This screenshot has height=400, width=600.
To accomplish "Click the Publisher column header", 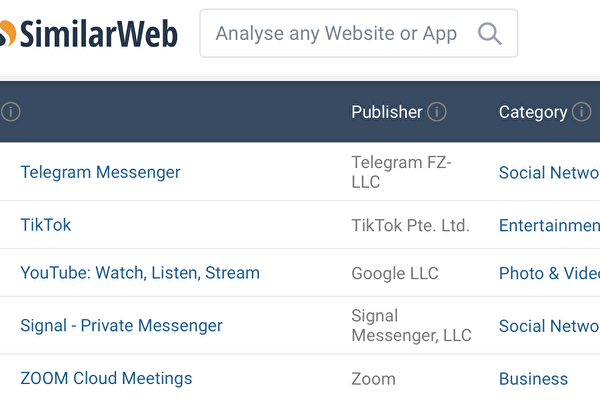I will [387, 112].
